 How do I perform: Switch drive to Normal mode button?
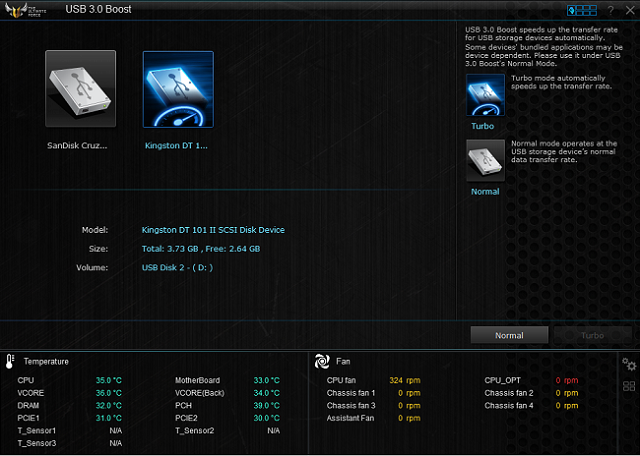[x=510, y=335]
